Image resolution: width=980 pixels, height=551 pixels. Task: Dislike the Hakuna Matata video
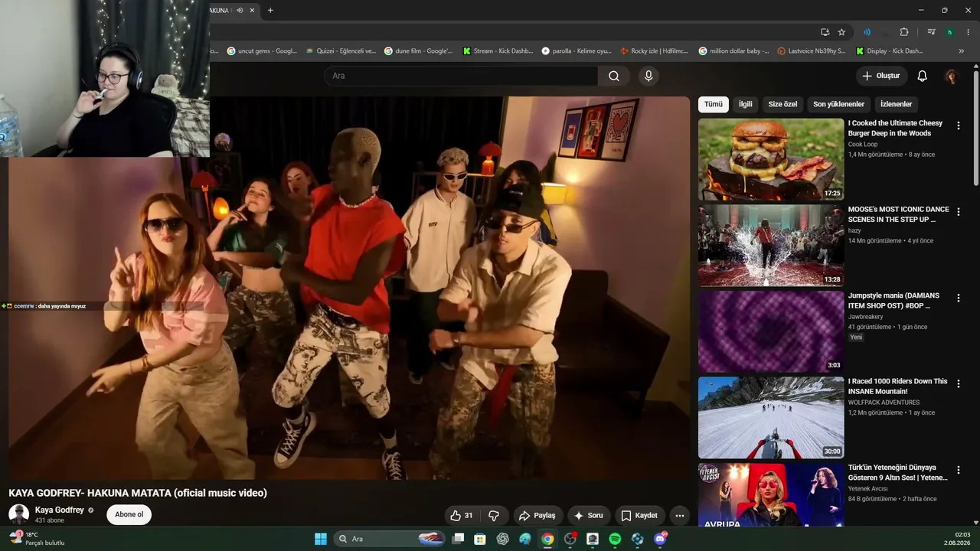coord(494,516)
